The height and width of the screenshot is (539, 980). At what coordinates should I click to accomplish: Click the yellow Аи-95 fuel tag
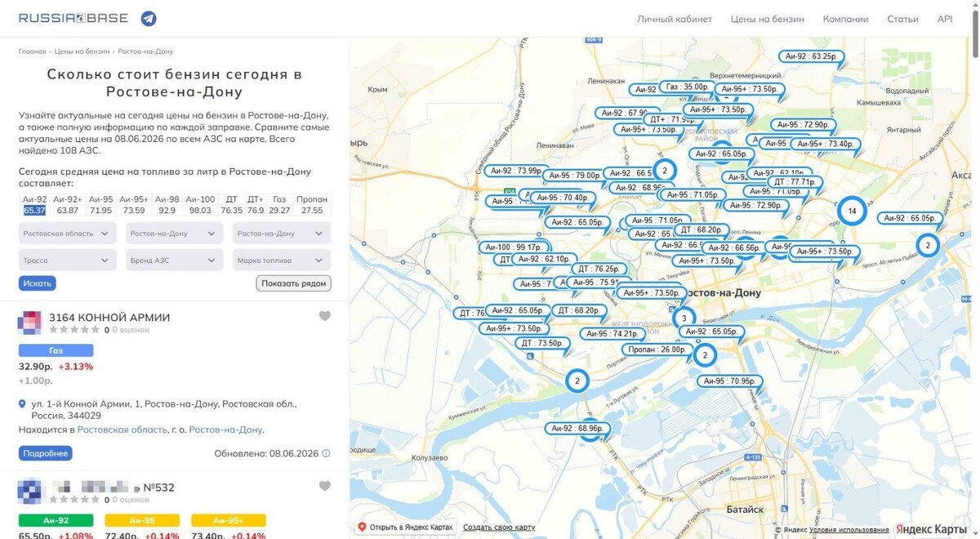[142, 520]
